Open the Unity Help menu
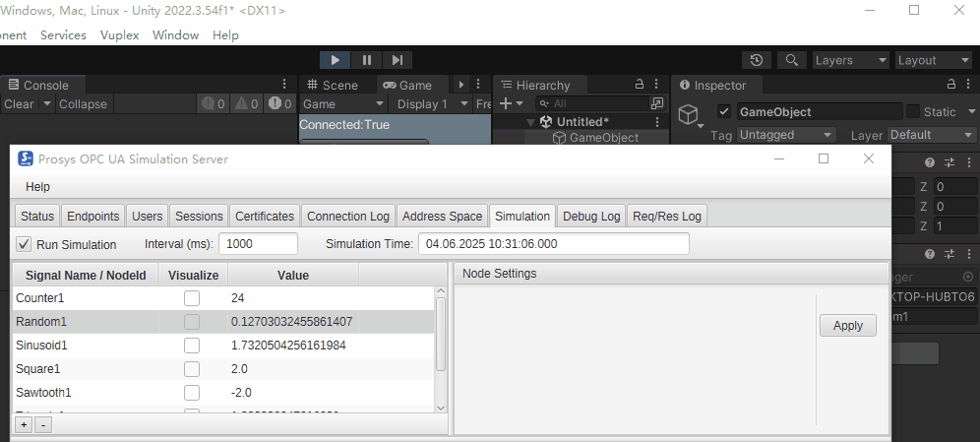The width and height of the screenshot is (980, 442). (x=225, y=35)
